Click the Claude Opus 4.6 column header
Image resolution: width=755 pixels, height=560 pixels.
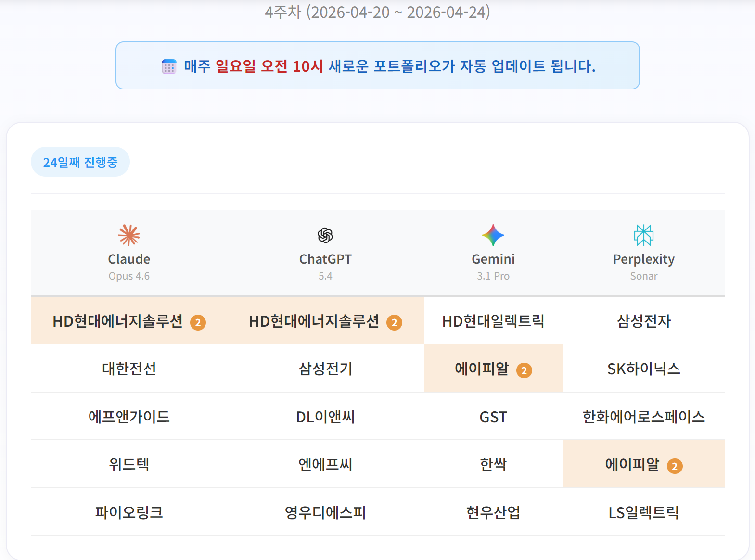[129, 267]
